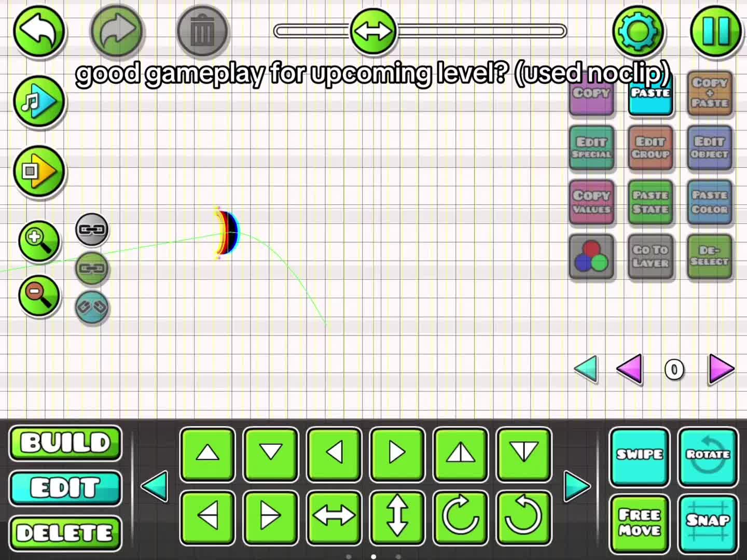
Task: Open the RGB color picker button
Action: click(591, 257)
